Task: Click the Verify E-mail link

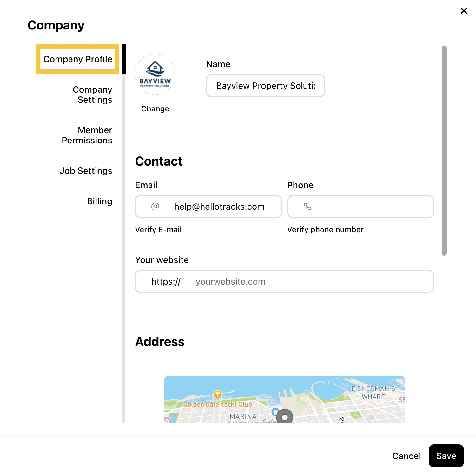Action: [158, 230]
